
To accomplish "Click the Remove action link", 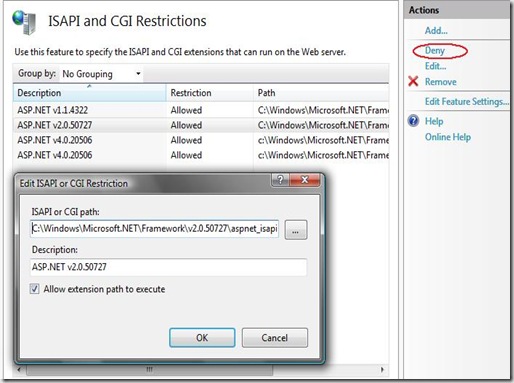I will coord(441,82).
